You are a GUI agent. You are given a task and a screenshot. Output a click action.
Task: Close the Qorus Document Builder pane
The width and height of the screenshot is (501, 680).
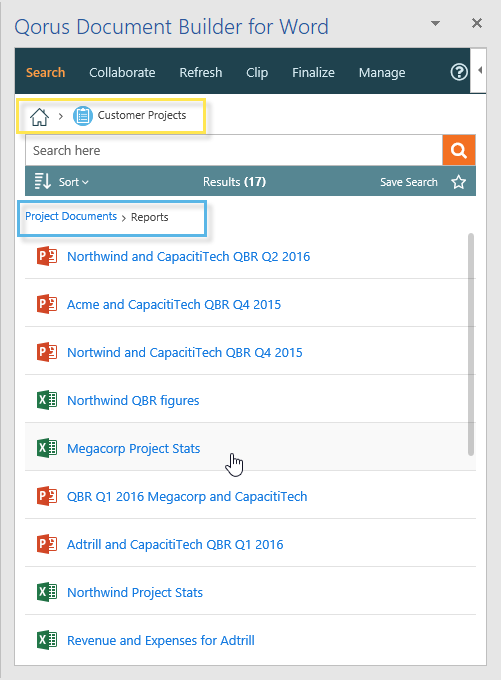pyautogui.click(x=477, y=23)
